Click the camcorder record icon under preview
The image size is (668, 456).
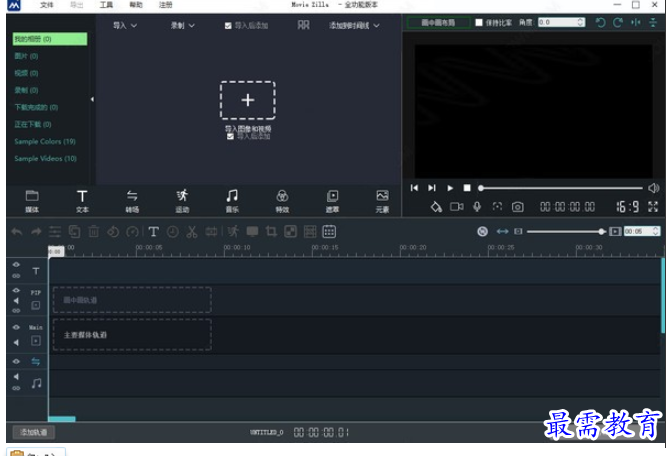click(456, 207)
